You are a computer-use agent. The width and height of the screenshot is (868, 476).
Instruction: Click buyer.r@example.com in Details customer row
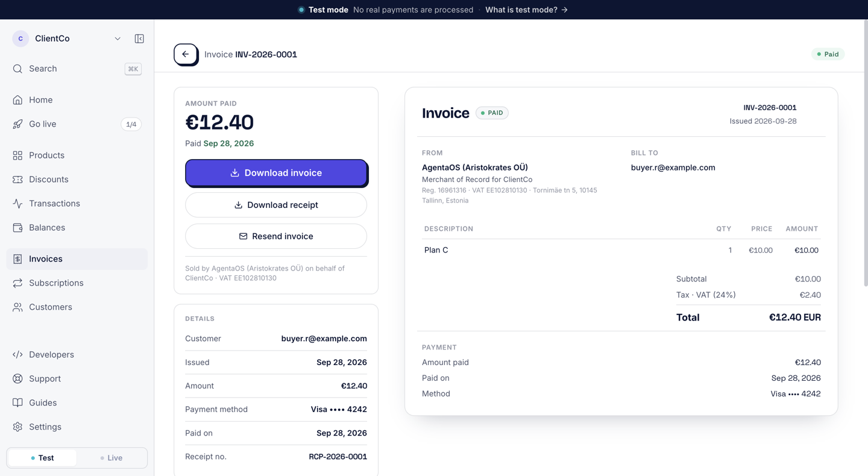tap(324, 339)
